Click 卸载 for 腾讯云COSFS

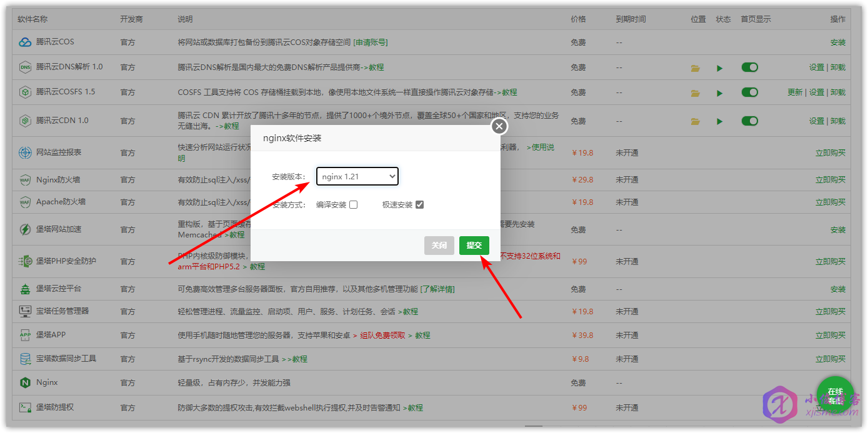838,92
